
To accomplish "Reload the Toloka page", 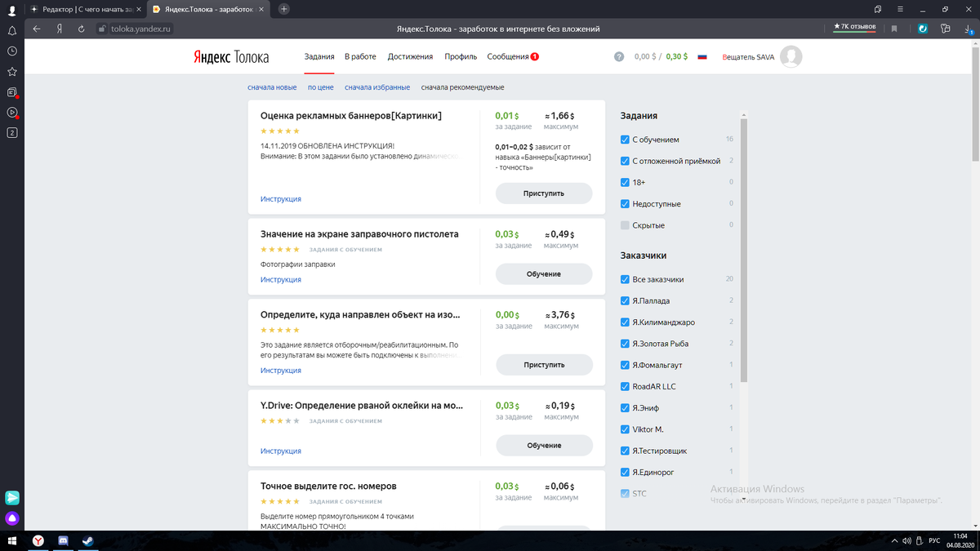I will (x=81, y=29).
